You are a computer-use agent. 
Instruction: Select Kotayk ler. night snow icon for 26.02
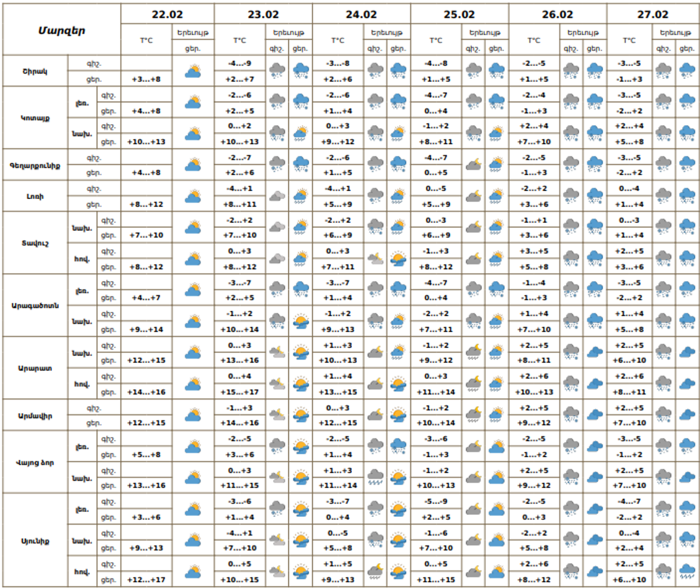tap(571, 102)
